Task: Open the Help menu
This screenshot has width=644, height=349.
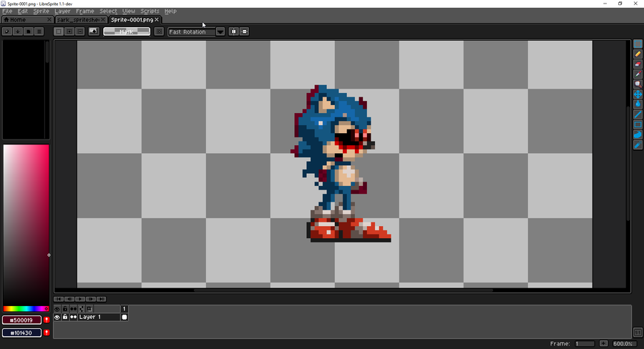Action: click(170, 11)
